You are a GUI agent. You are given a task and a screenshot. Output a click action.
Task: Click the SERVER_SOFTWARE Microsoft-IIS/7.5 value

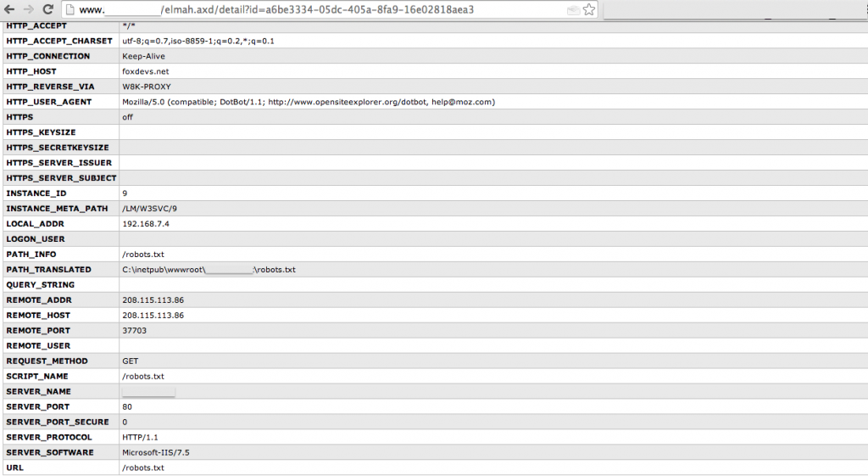[154, 452]
